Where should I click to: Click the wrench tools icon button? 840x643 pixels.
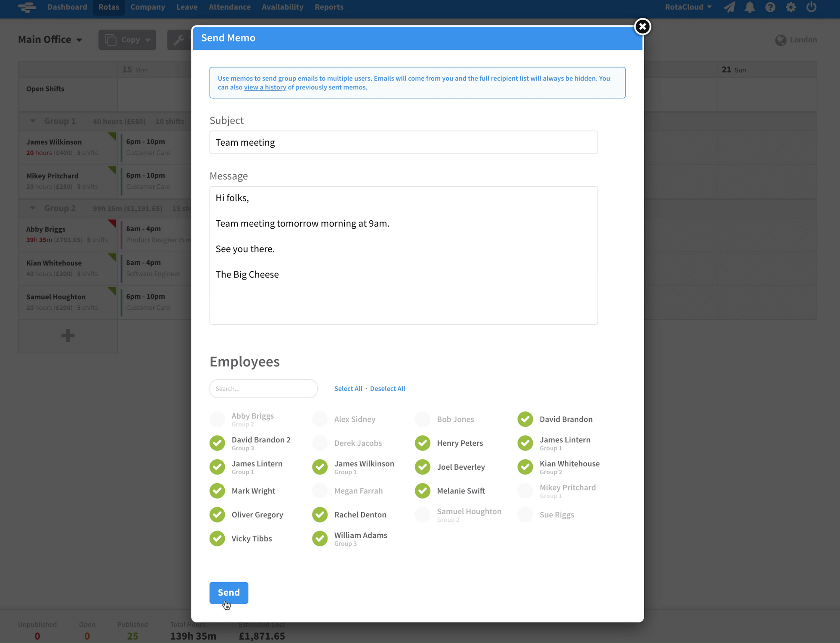tap(179, 40)
